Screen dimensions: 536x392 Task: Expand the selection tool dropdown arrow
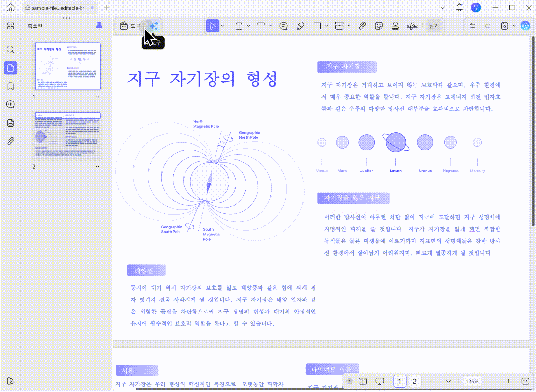click(x=222, y=26)
